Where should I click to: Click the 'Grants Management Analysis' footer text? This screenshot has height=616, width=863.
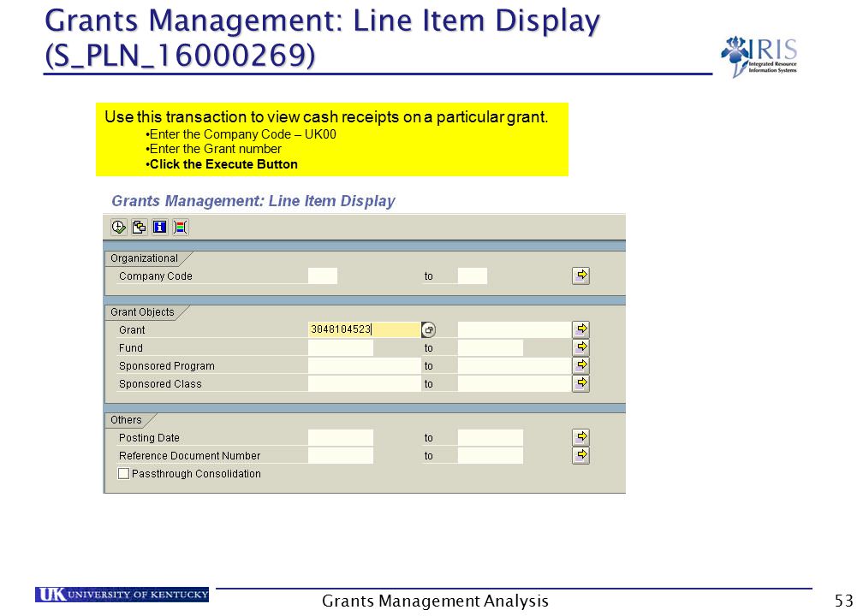pos(435,601)
